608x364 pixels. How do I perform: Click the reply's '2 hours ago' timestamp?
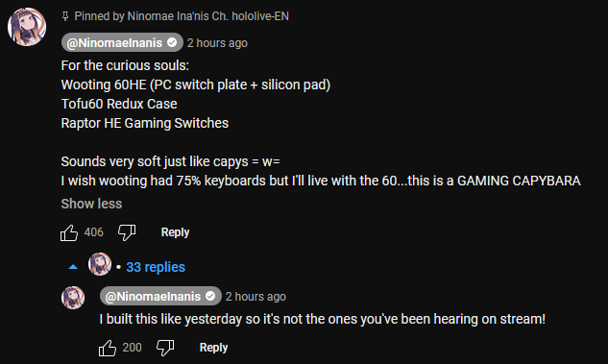pos(255,297)
